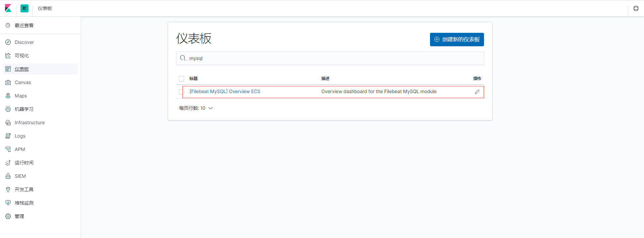The image size is (644, 238).
Task: Click the Canvas icon in sidebar
Action: [8, 82]
